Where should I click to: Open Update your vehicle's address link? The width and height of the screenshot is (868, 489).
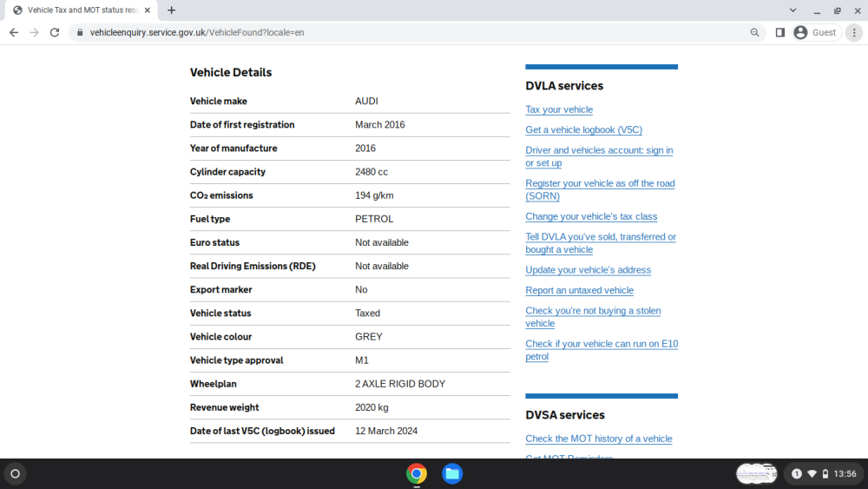(x=588, y=270)
